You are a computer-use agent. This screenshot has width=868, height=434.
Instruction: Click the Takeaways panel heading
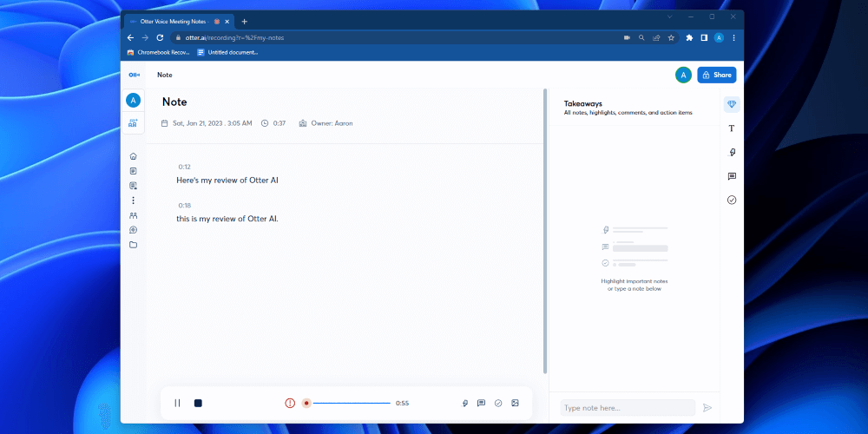583,103
